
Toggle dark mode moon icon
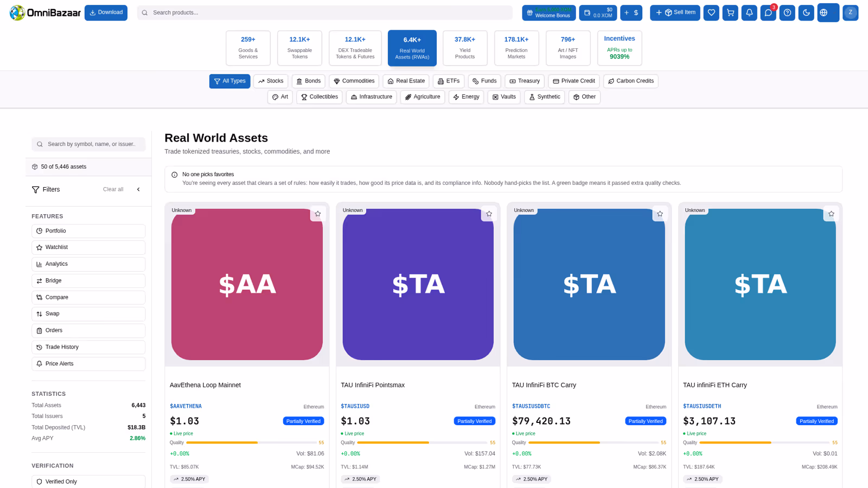click(806, 12)
